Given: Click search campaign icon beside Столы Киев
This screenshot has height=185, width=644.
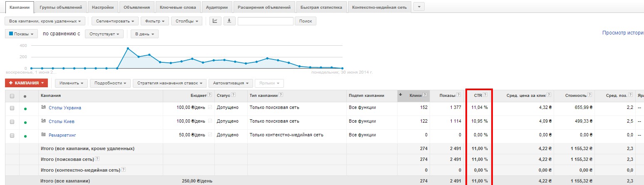Looking at the screenshot, I should pyautogui.click(x=43, y=121).
